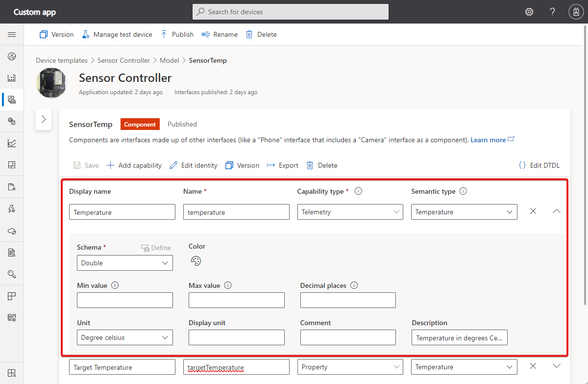Click Edit identity

coord(194,165)
